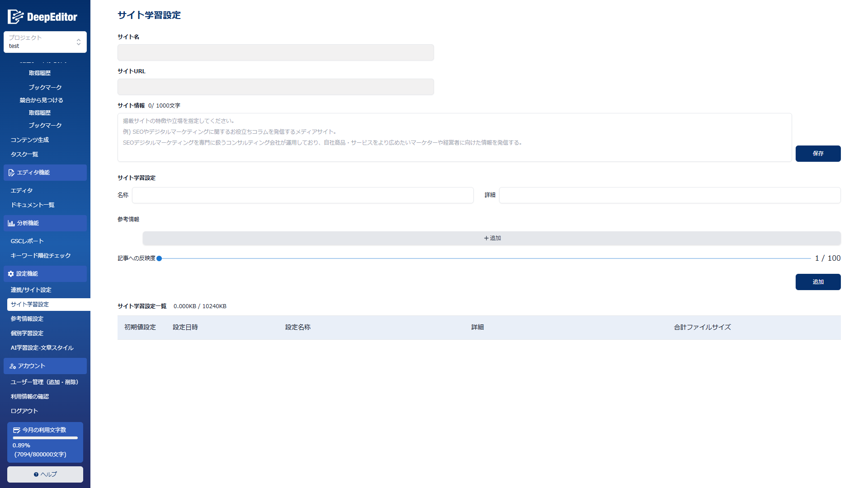Open 個別学習設定

[x=27, y=333]
